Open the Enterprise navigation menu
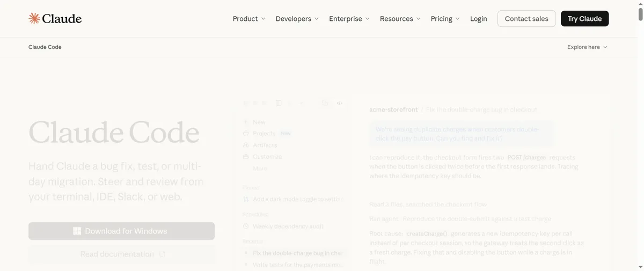Screen dimensions: 644x271 pyautogui.click(x=349, y=19)
